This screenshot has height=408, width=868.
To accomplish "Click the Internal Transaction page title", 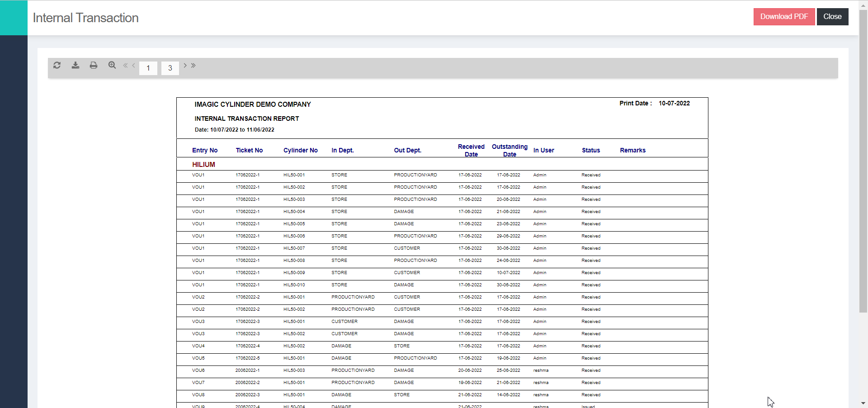I will pyautogui.click(x=85, y=18).
